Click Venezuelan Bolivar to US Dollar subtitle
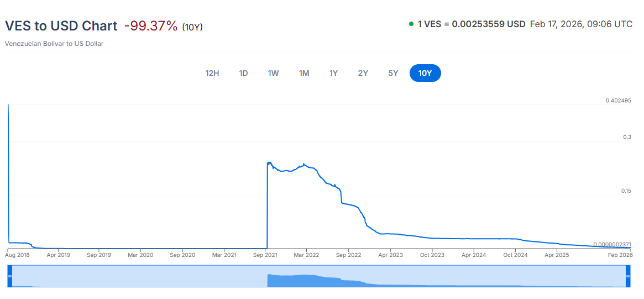Image resolution: width=644 pixels, height=299 pixels. [x=54, y=43]
